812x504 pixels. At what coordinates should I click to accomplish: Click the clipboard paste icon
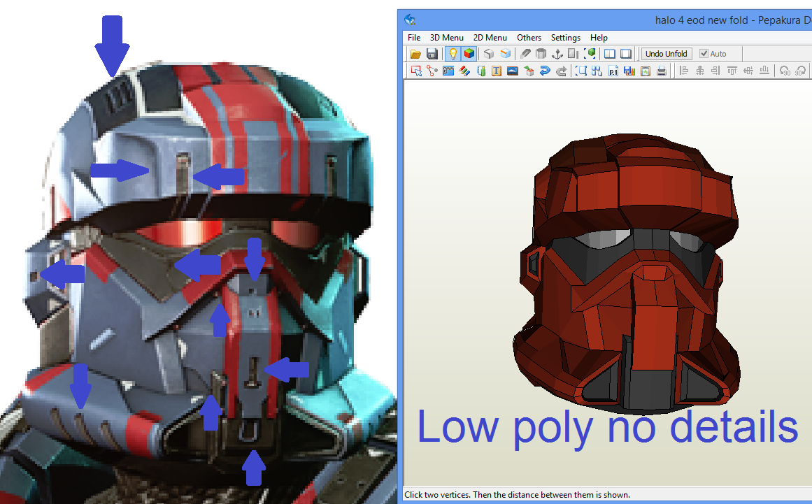coord(646,71)
